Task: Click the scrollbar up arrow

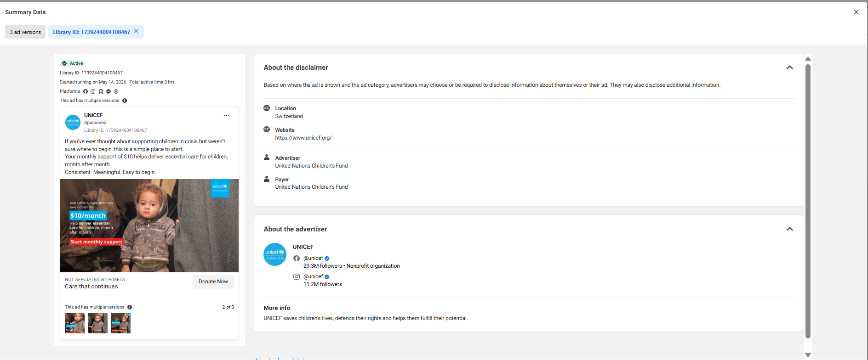Action: point(808,59)
